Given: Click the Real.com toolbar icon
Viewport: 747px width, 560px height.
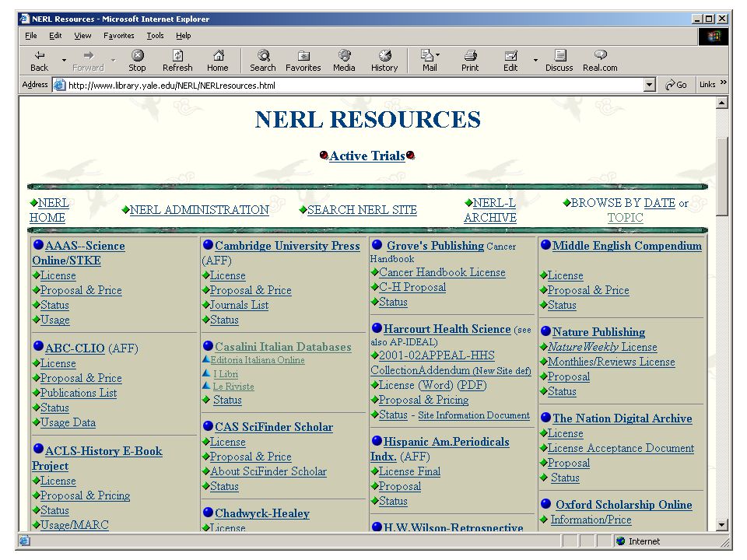Looking at the screenshot, I should pos(600,55).
